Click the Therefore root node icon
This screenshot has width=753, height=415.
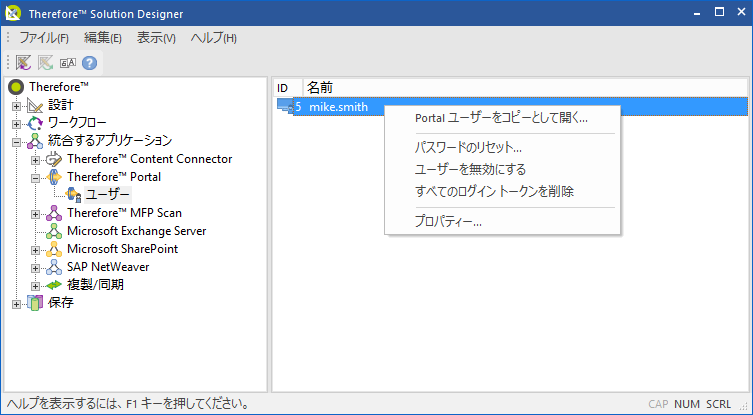[16, 87]
